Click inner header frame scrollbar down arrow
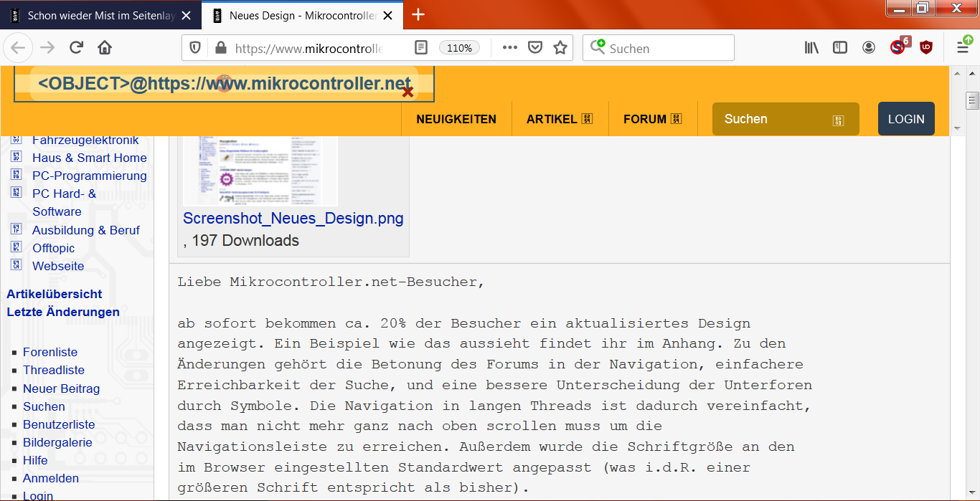 pos(956,128)
